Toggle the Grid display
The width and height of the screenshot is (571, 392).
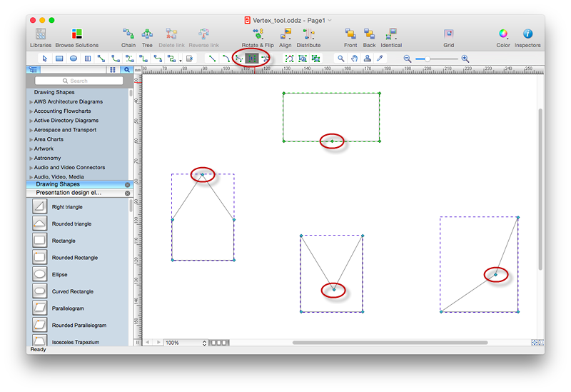(x=449, y=38)
